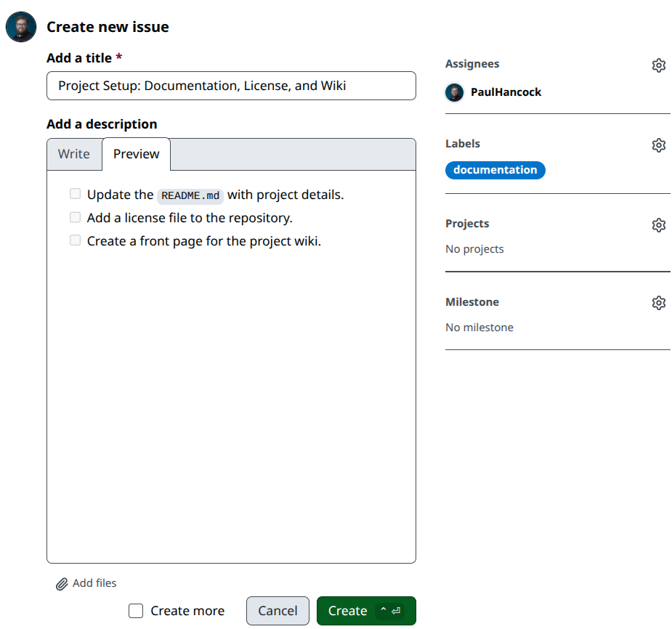Check the Update README.md task checkbox
The image size is (672, 629).
[75, 193]
